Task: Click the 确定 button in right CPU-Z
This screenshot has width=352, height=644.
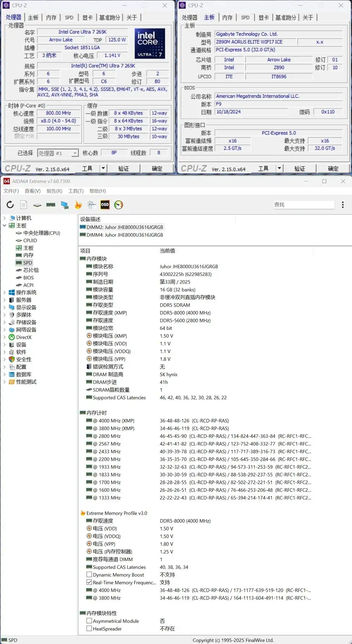Action: coord(333,168)
